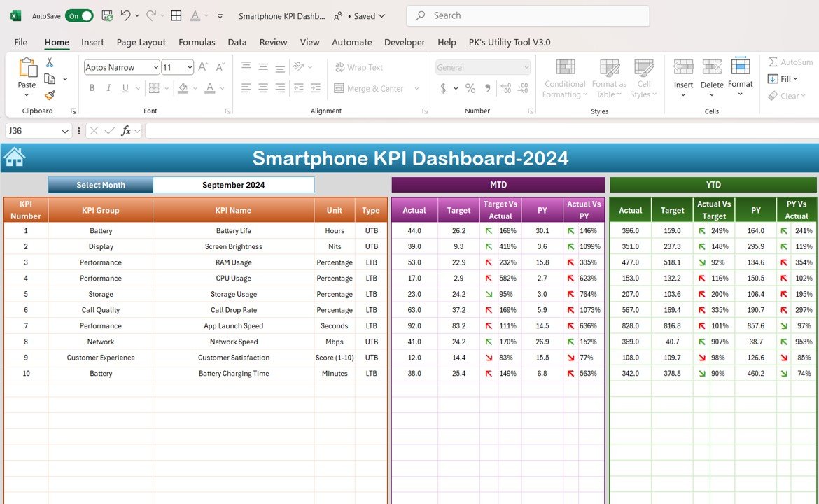Apply fill color bucket icon

[183, 88]
